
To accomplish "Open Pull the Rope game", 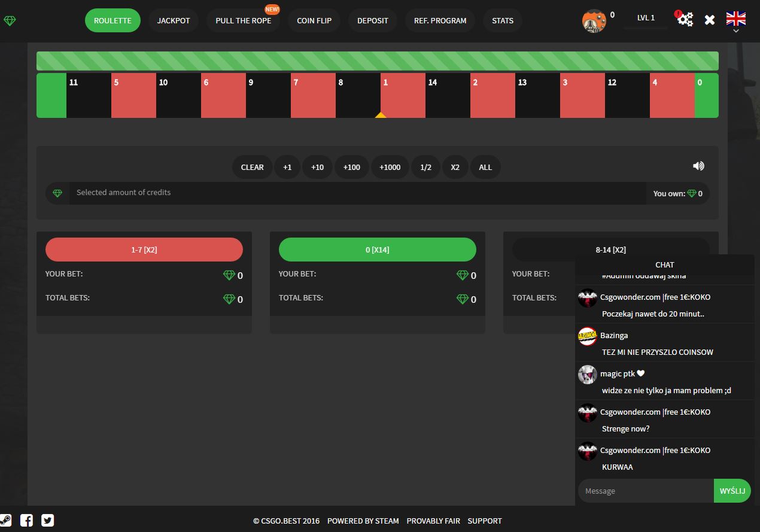I will (243, 20).
